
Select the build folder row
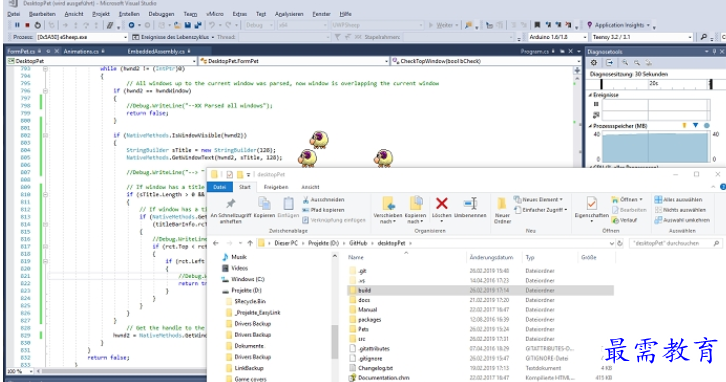tap(481, 290)
